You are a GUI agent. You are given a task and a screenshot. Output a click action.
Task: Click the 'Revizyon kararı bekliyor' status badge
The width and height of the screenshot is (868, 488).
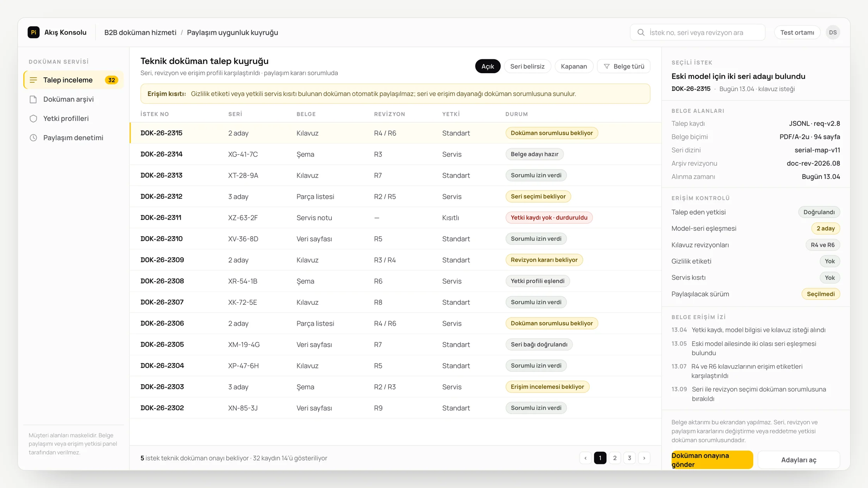pyautogui.click(x=544, y=260)
